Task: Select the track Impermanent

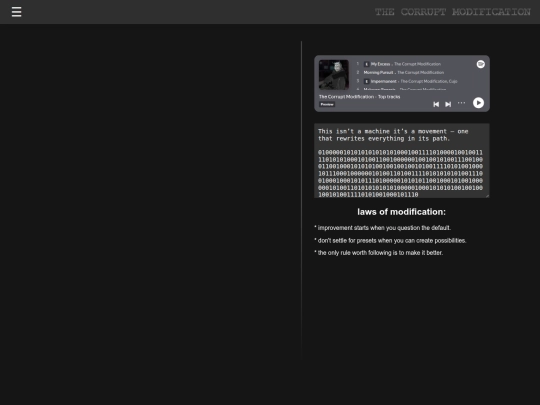Action: click(384, 81)
